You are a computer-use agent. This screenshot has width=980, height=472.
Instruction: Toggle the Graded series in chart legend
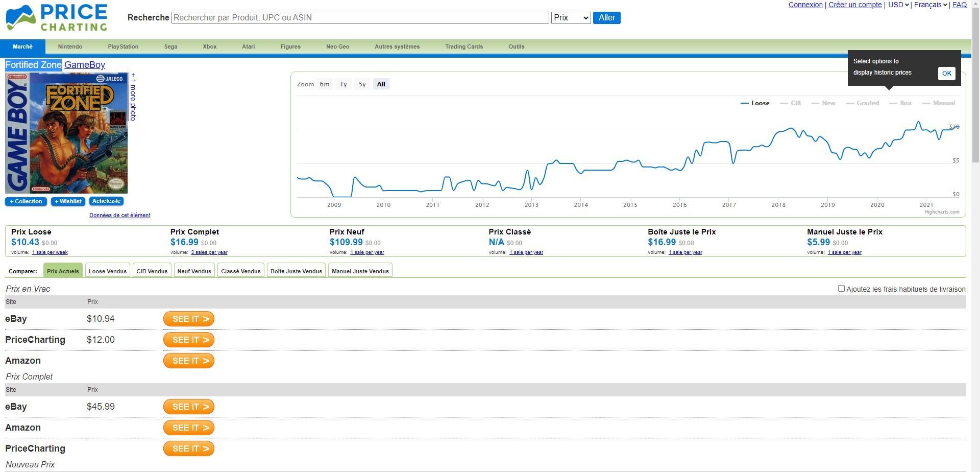point(867,103)
